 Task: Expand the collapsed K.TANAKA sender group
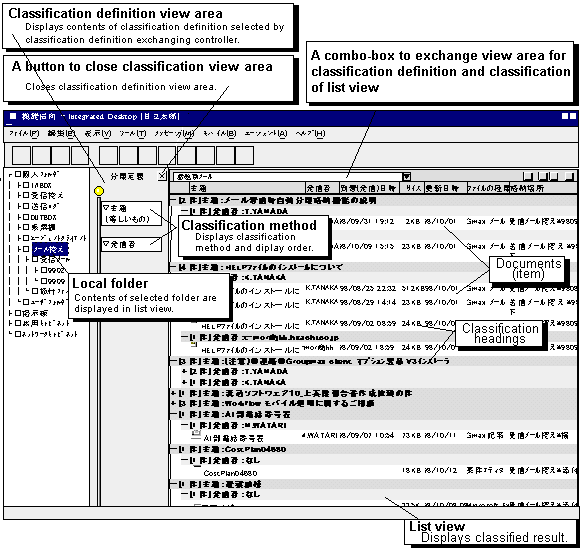point(184,382)
